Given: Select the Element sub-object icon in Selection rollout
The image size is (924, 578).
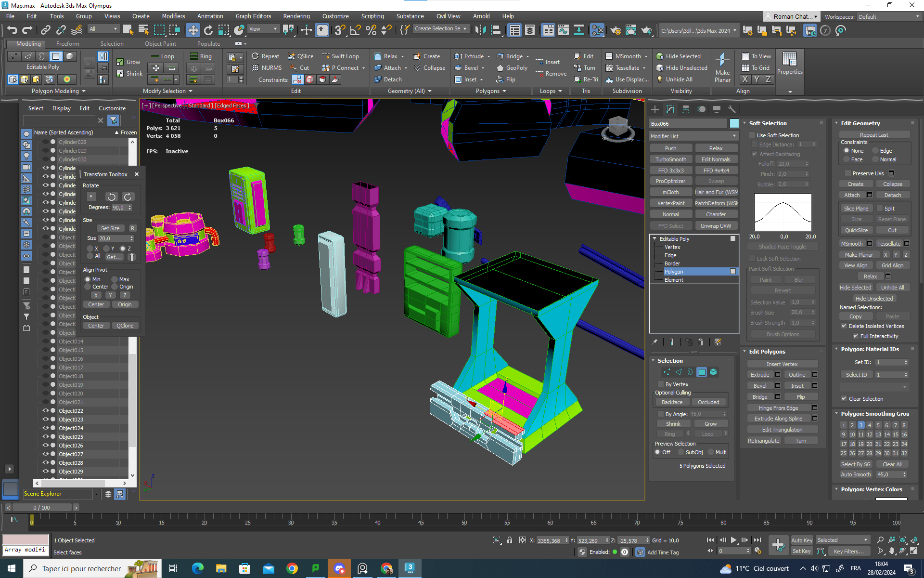Looking at the screenshot, I should pyautogui.click(x=713, y=372).
